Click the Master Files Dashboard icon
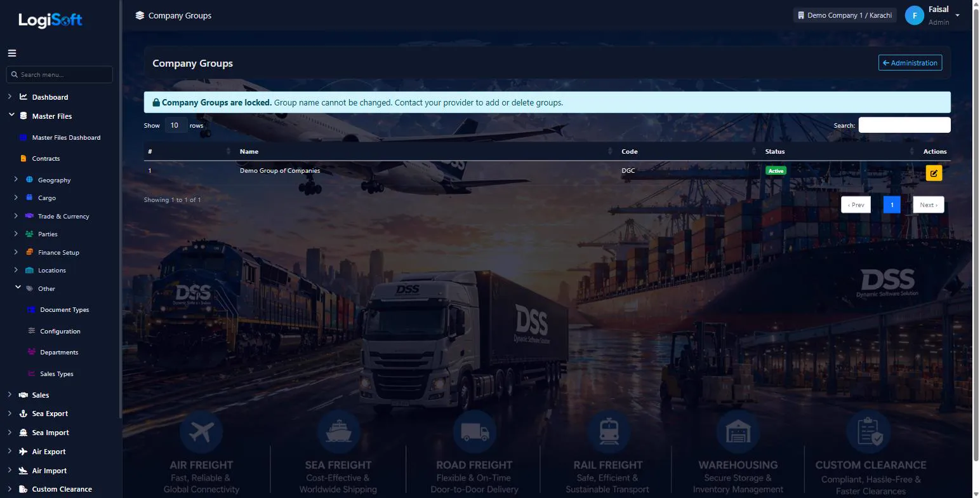This screenshot has height=498, width=980. (x=23, y=137)
